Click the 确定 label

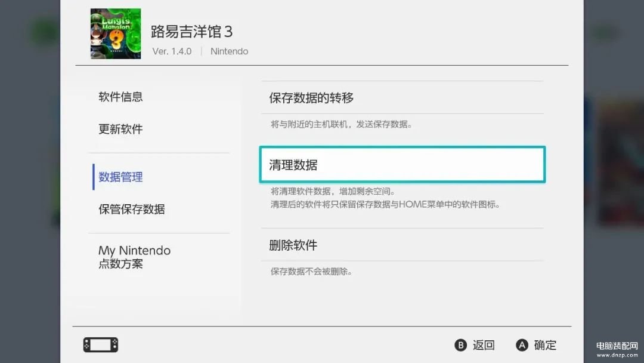pyautogui.click(x=545, y=345)
